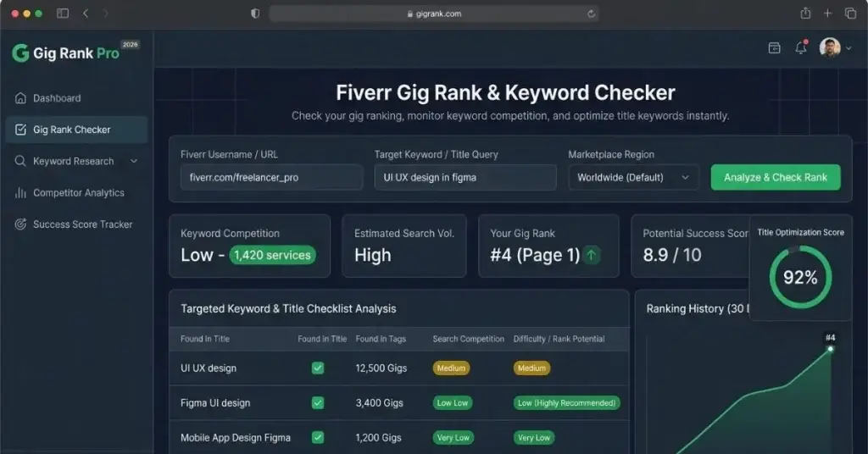Click the Competitor Analytics bar chart icon
This screenshot has width=868, height=454.
(20, 192)
